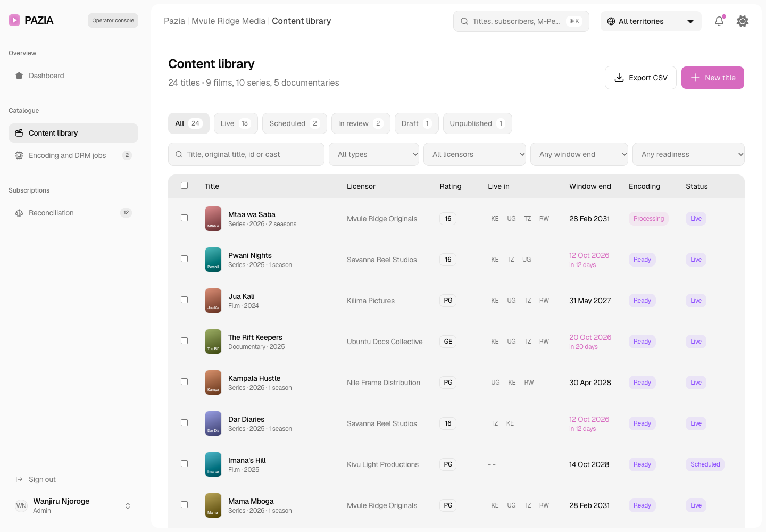766x532 pixels.
Task: Create a New title
Action: [713, 78]
